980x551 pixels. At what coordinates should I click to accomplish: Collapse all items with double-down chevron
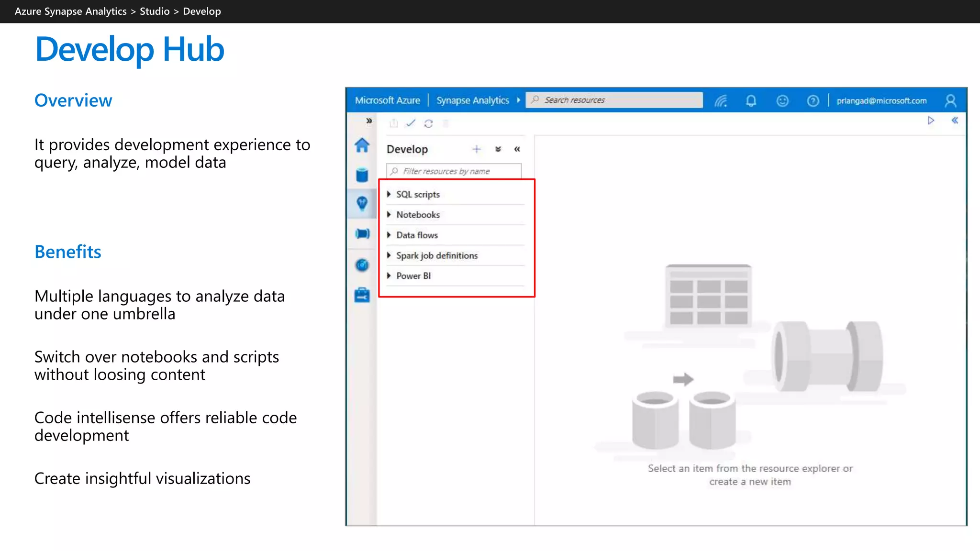(x=498, y=149)
